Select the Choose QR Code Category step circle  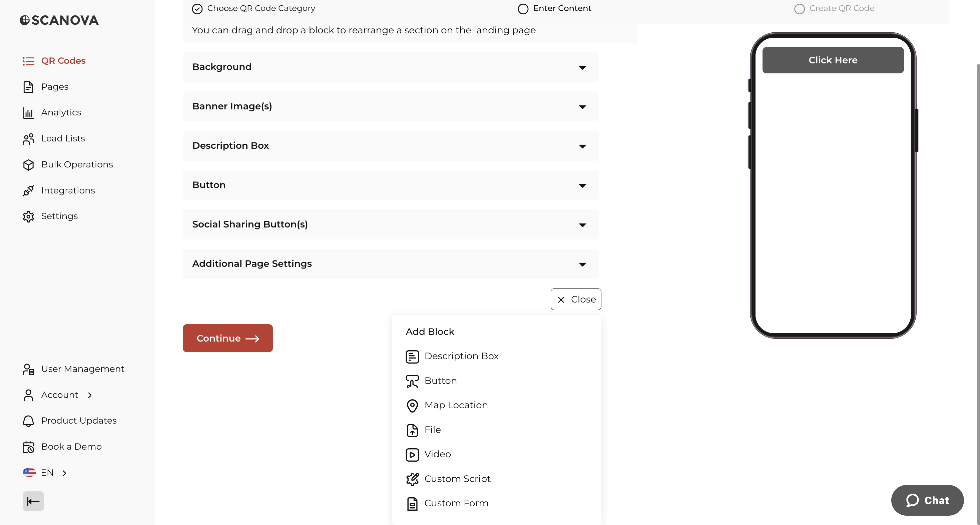coord(197,9)
